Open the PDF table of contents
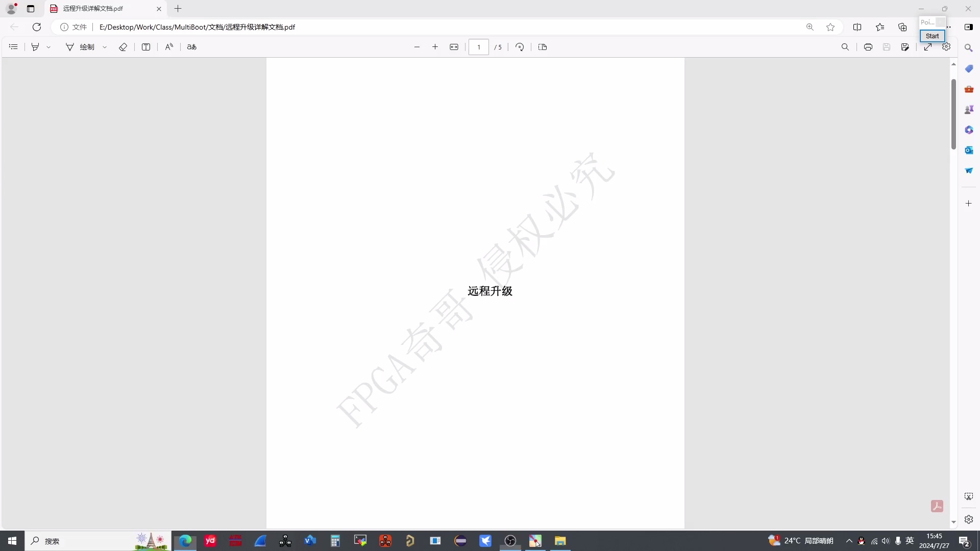Image resolution: width=980 pixels, height=551 pixels. (x=13, y=47)
